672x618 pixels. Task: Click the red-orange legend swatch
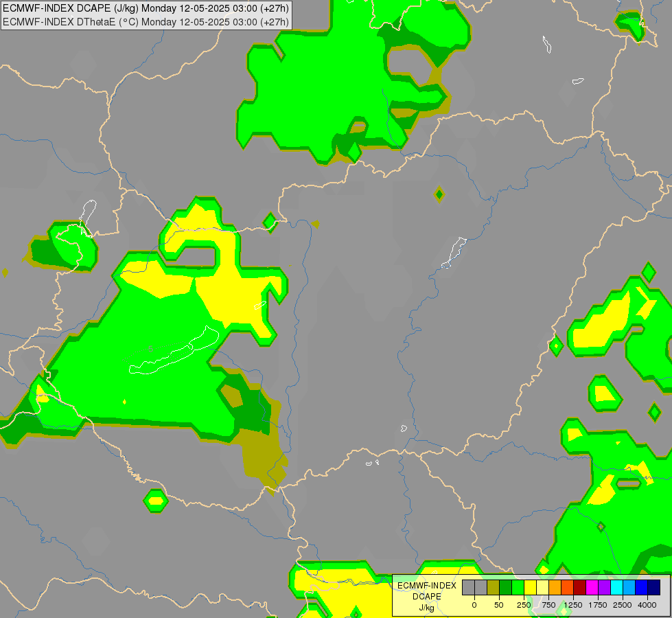(568, 587)
